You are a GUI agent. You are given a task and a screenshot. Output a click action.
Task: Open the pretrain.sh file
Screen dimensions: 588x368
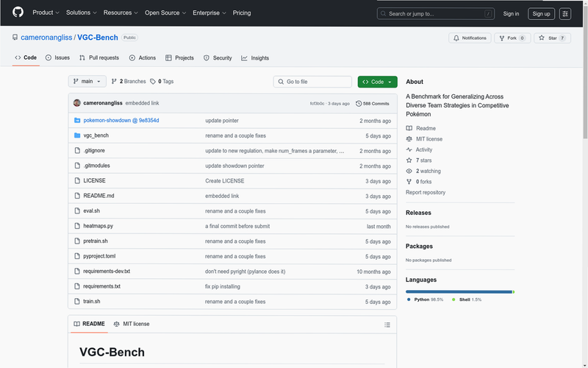point(96,241)
